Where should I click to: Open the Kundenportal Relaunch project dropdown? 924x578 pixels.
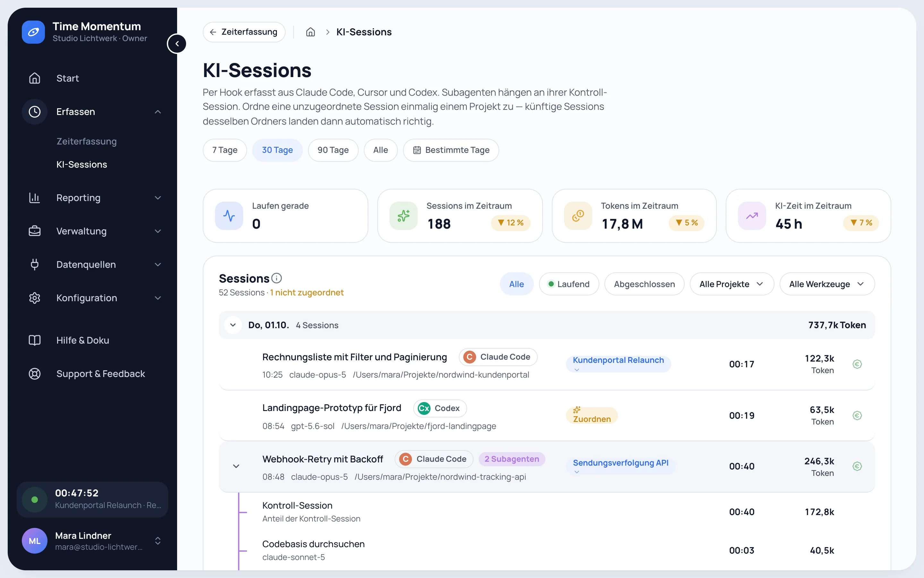[x=618, y=364]
